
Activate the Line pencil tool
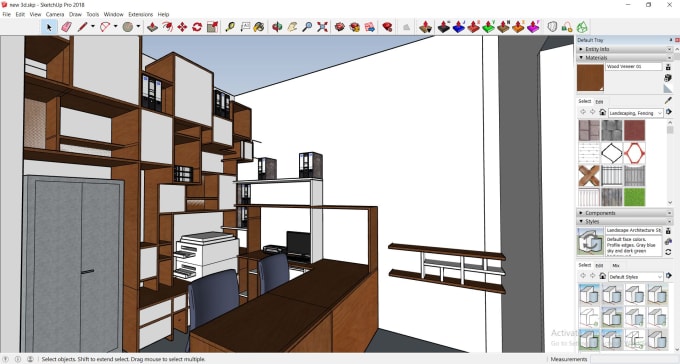pyautogui.click(x=82, y=27)
